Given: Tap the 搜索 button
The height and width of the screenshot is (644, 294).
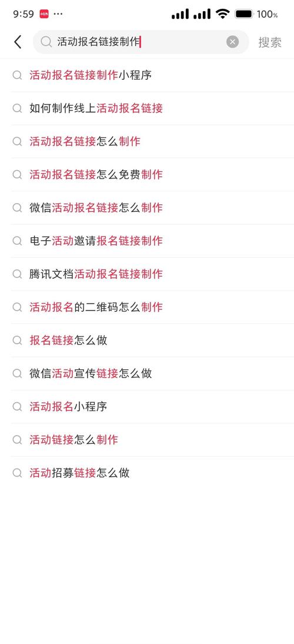Looking at the screenshot, I should point(270,42).
